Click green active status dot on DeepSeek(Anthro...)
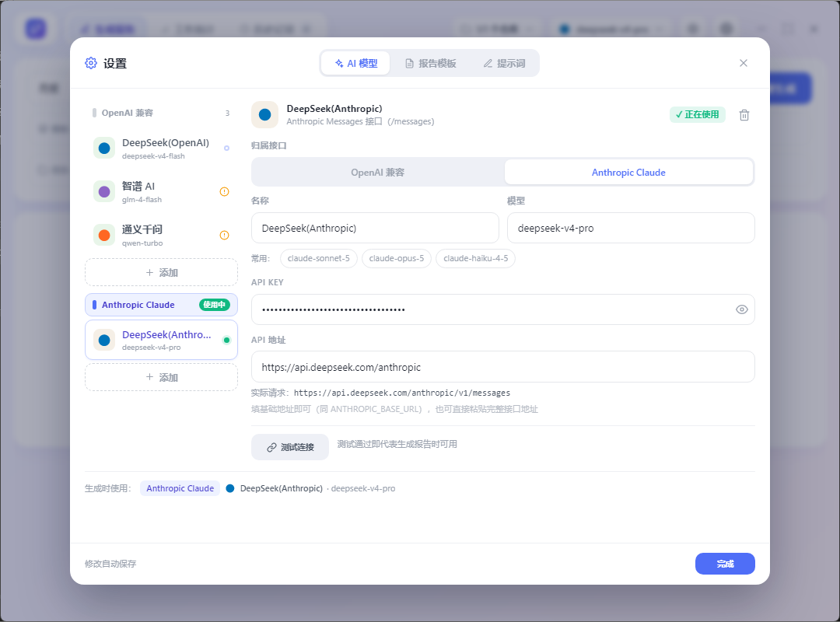This screenshot has height=622, width=840. pyautogui.click(x=226, y=341)
